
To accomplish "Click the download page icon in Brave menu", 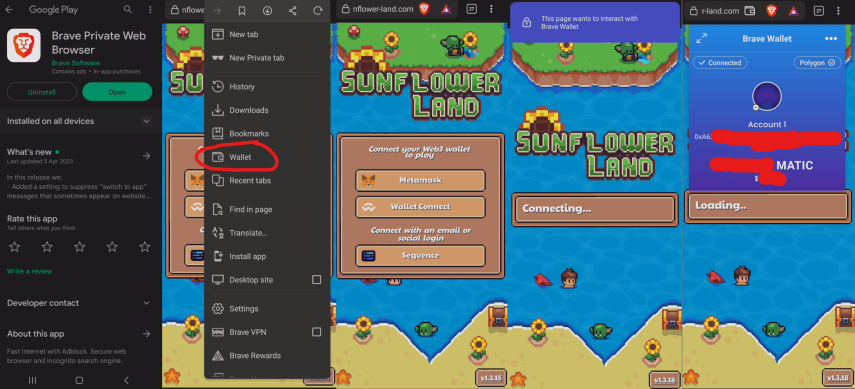I will pyautogui.click(x=267, y=10).
